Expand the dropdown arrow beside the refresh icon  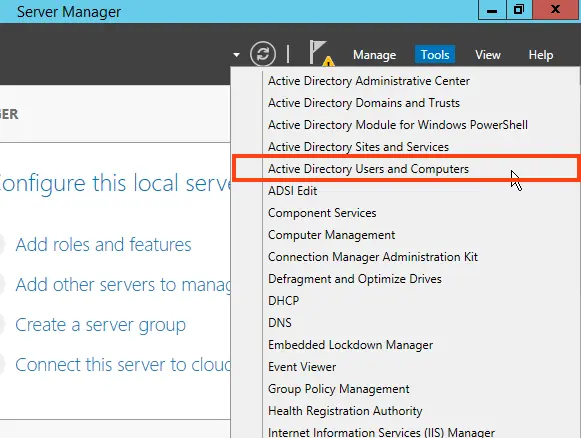(x=236, y=55)
